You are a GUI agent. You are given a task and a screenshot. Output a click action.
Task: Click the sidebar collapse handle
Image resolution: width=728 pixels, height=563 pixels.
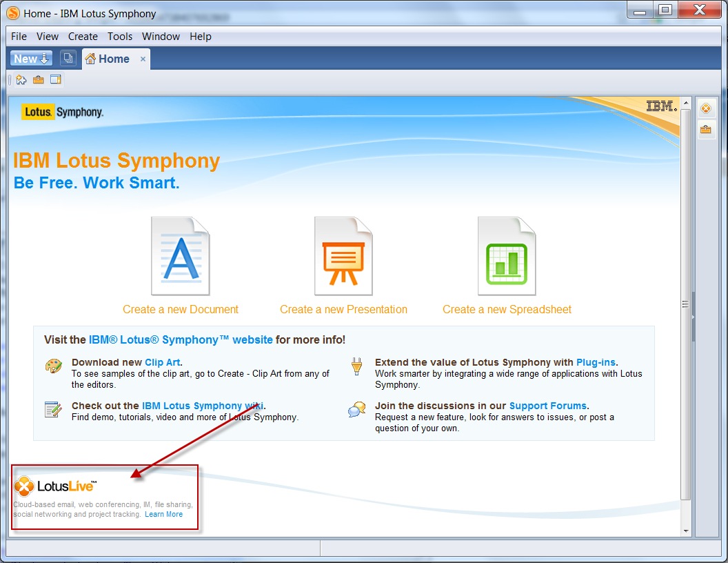694,317
